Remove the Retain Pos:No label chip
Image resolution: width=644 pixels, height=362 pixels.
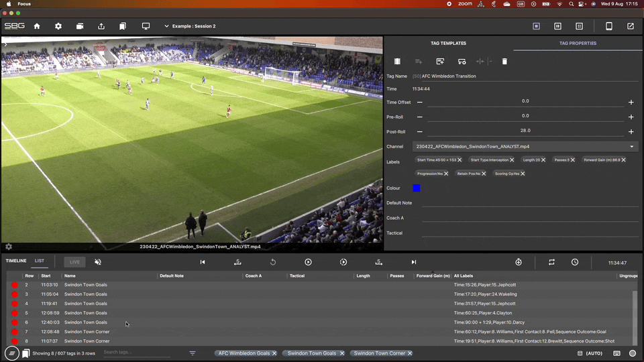[x=484, y=174]
